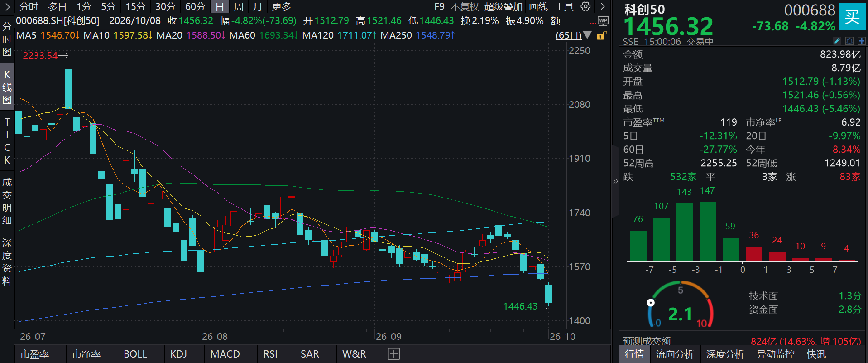Switch to 周 weekly period
The height and width of the screenshot is (363, 868).
239,6
